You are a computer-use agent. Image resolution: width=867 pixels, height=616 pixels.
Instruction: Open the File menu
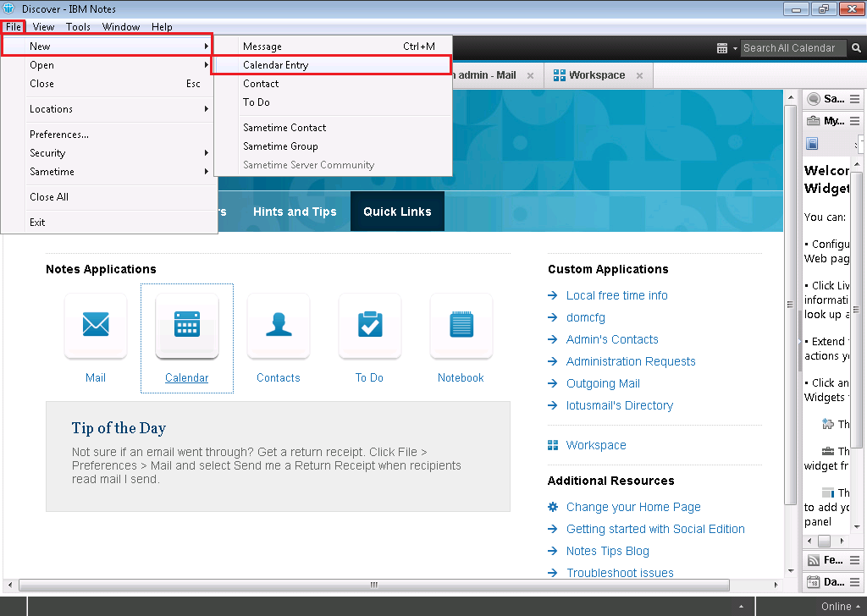pos(14,26)
